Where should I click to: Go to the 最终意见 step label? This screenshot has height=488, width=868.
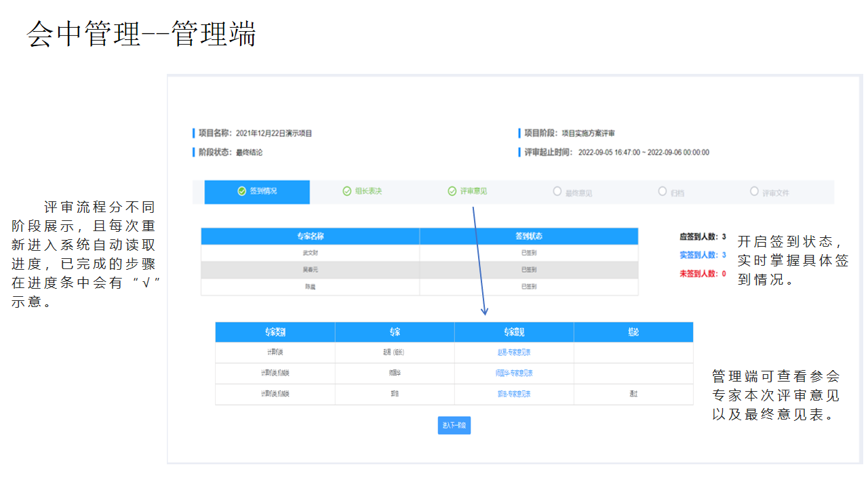pyautogui.click(x=578, y=193)
